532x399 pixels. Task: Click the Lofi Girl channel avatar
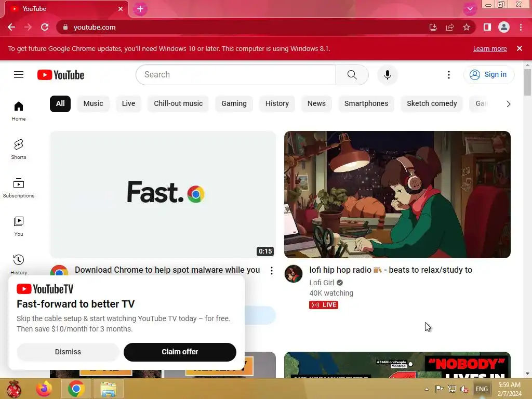[x=294, y=274]
